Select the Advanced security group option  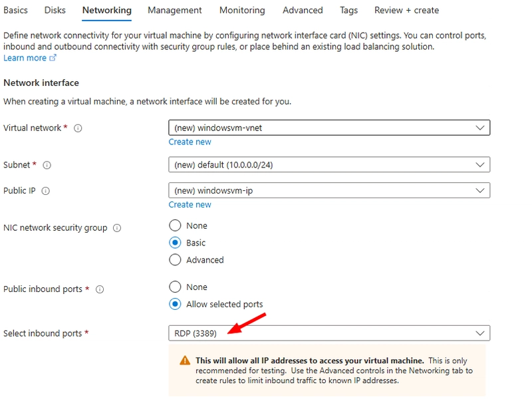(175, 260)
